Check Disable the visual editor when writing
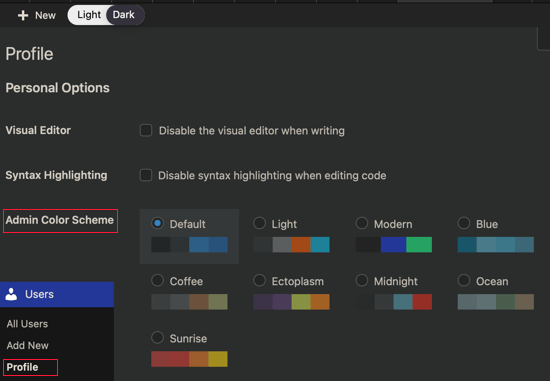The height and width of the screenshot is (381, 550). pos(146,130)
